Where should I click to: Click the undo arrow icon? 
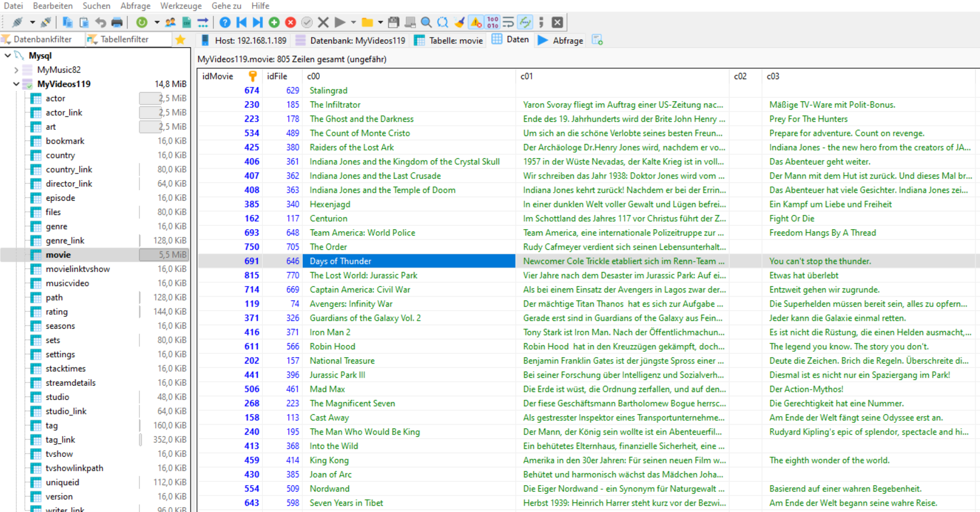click(100, 22)
